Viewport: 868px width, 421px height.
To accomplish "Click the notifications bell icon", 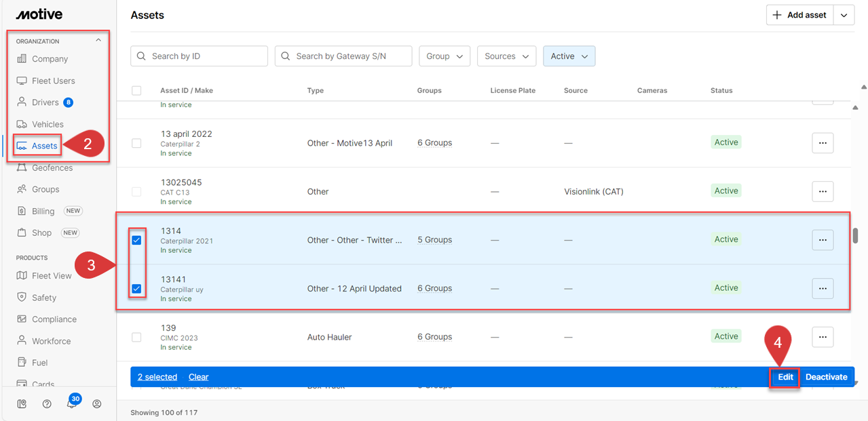I will point(71,404).
